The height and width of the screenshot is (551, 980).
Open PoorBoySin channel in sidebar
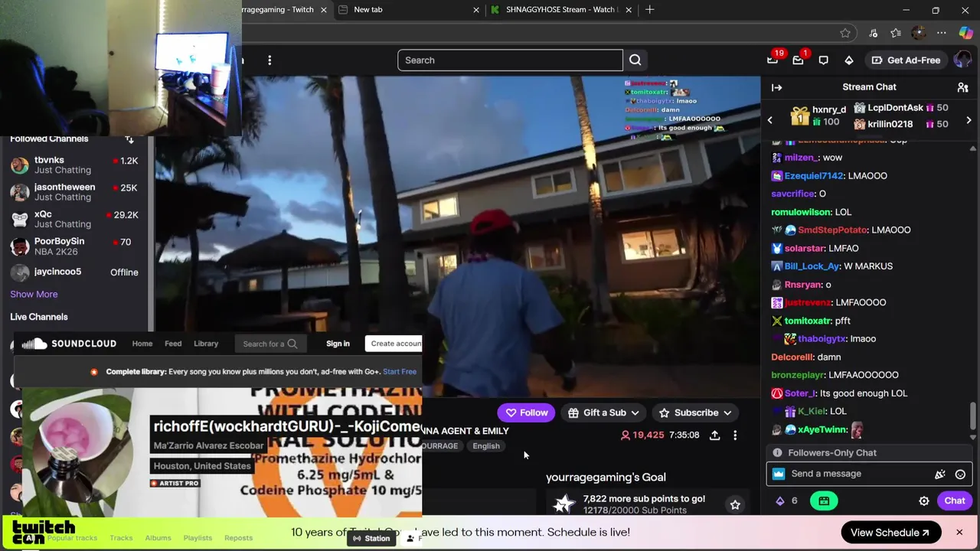[74, 246]
